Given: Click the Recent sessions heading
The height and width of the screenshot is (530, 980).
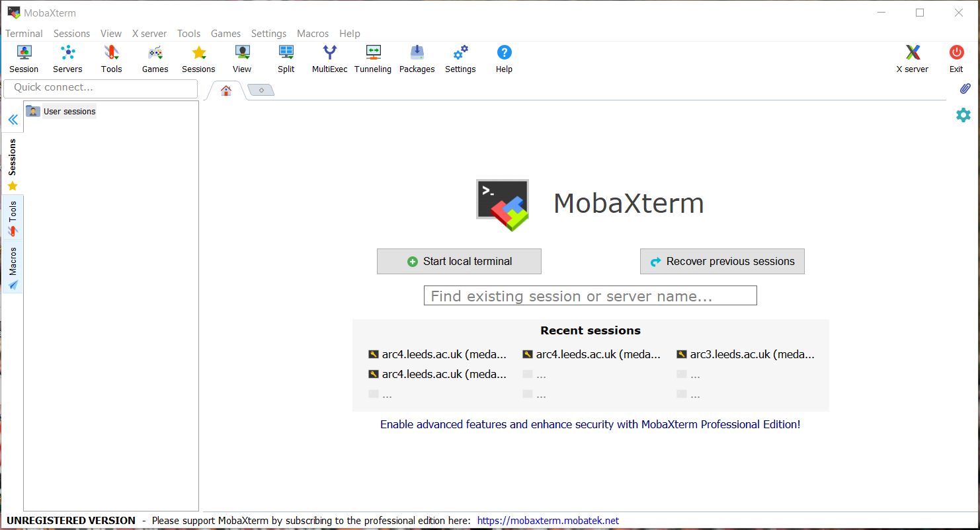Looking at the screenshot, I should pyautogui.click(x=591, y=330).
